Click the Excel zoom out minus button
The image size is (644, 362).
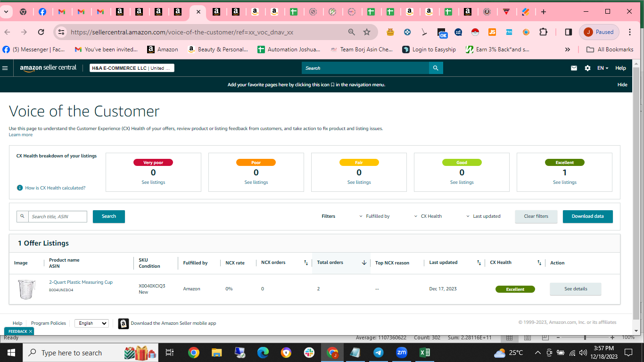click(558, 337)
